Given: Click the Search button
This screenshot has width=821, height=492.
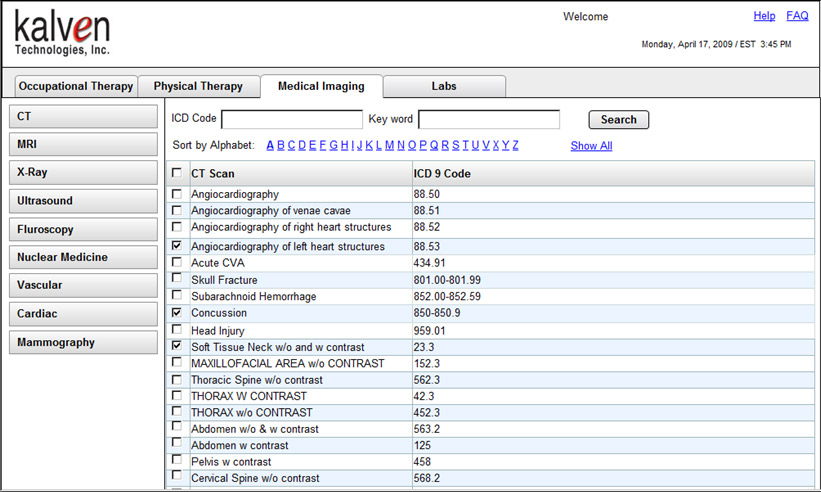Looking at the screenshot, I should click(618, 120).
